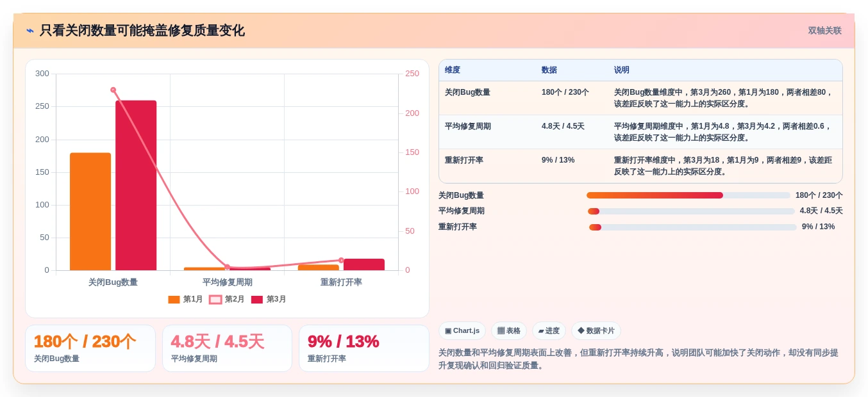This screenshot has width=868, height=397.
Task: Select the 进度 tag chip
Action: pyautogui.click(x=549, y=330)
